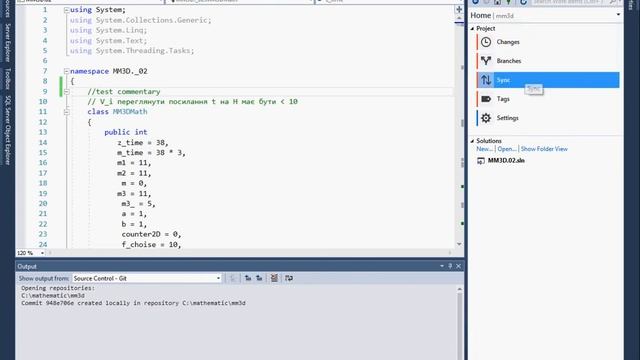Click the Search Work Items field
This screenshot has width=640, height=360.
(569, 2)
